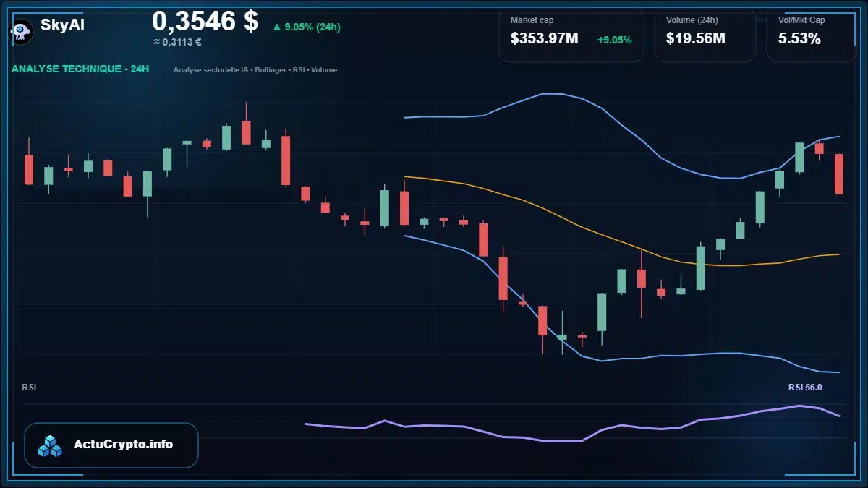The image size is (868, 488).
Task: Click the green 9.05% (24h) change indicator
Action: pos(306,27)
